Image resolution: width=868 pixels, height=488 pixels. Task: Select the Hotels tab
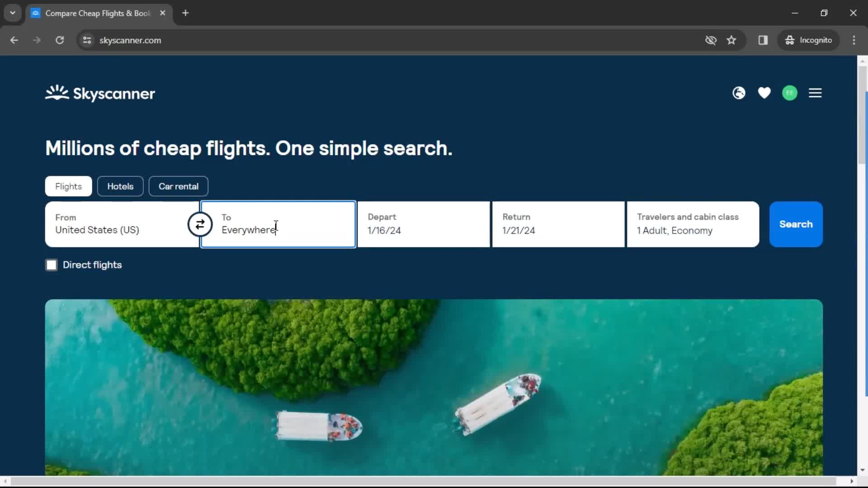tap(120, 186)
